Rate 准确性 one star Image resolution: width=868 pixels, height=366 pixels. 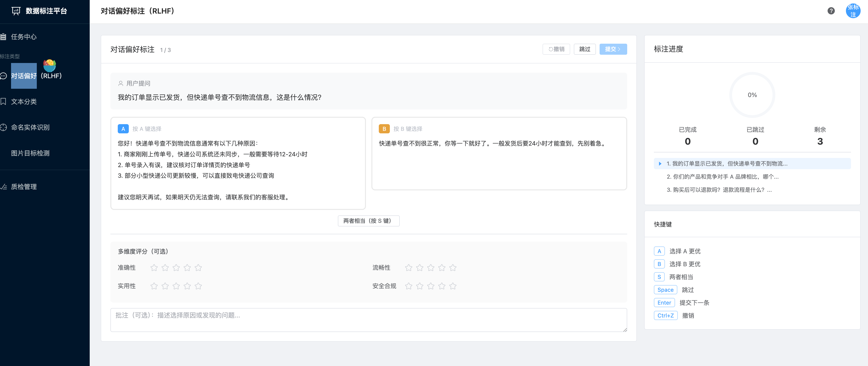[x=154, y=268]
